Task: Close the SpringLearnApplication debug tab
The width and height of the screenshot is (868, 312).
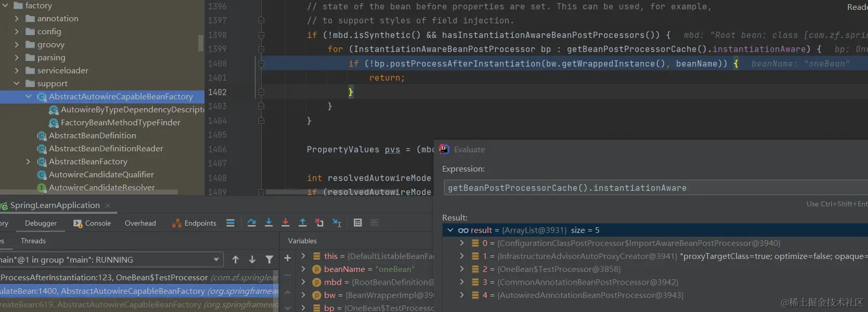Action: click(108, 205)
